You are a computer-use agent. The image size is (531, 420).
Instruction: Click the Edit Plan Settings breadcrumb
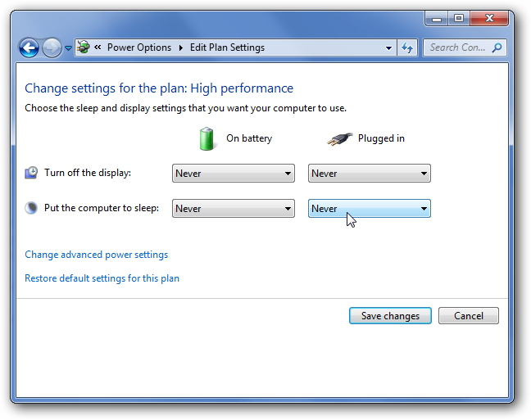click(227, 47)
